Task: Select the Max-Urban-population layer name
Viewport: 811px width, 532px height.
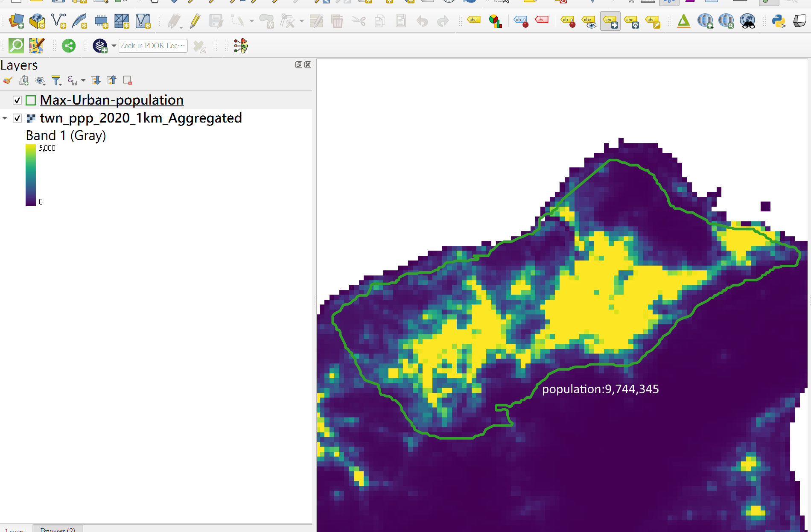Action: coord(111,100)
